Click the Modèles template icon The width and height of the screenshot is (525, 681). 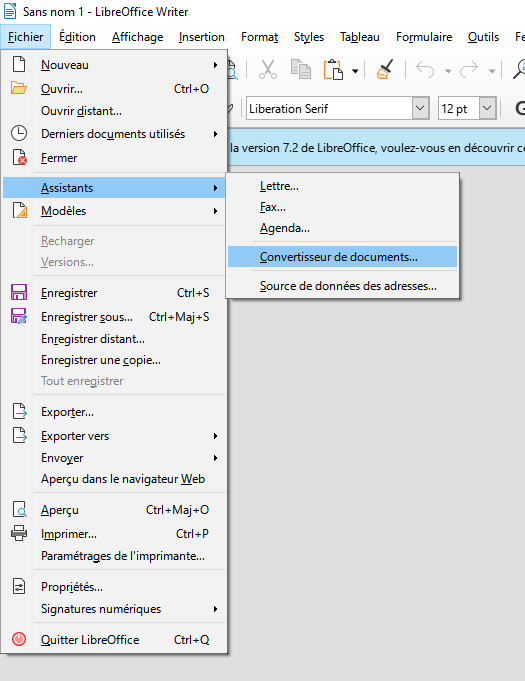pos(20,210)
